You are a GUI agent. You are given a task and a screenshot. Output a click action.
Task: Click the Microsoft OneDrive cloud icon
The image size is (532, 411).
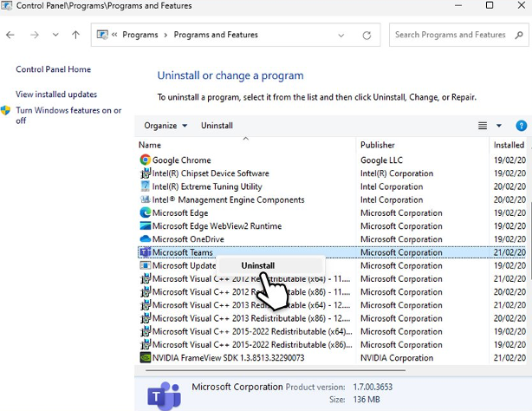tap(146, 238)
